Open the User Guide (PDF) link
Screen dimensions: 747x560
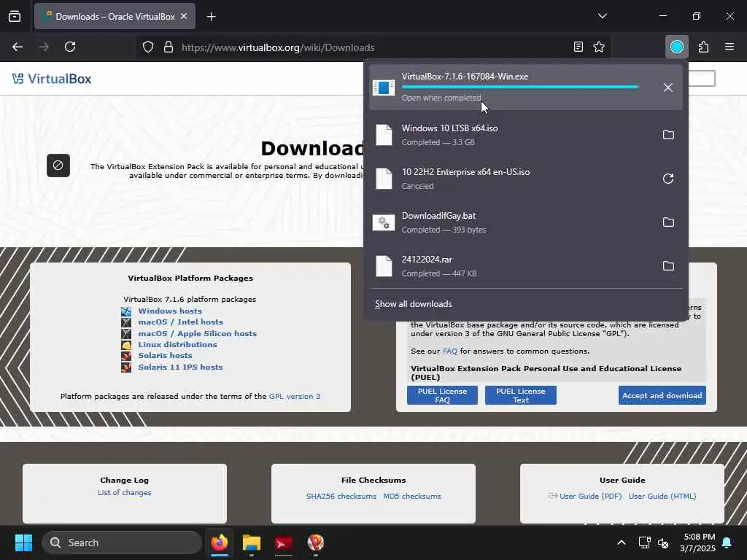coord(590,496)
